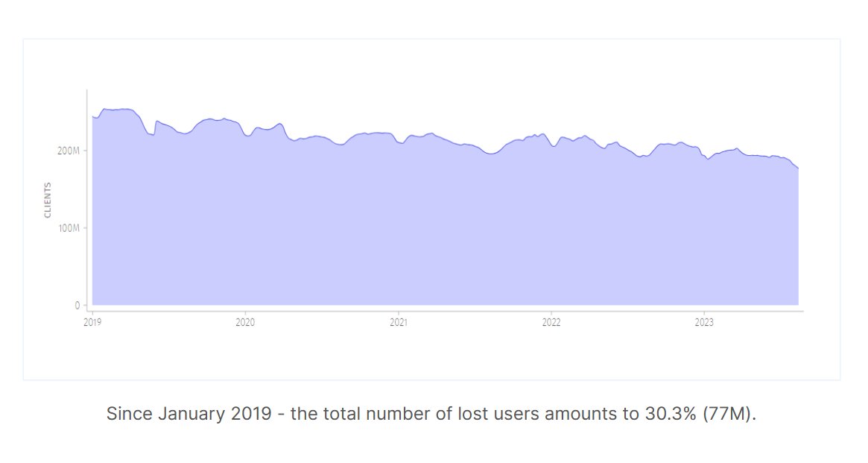Image resolution: width=868 pixels, height=463 pixels.
Task: Click the 200M y-axis label
Action: point(69,151)
